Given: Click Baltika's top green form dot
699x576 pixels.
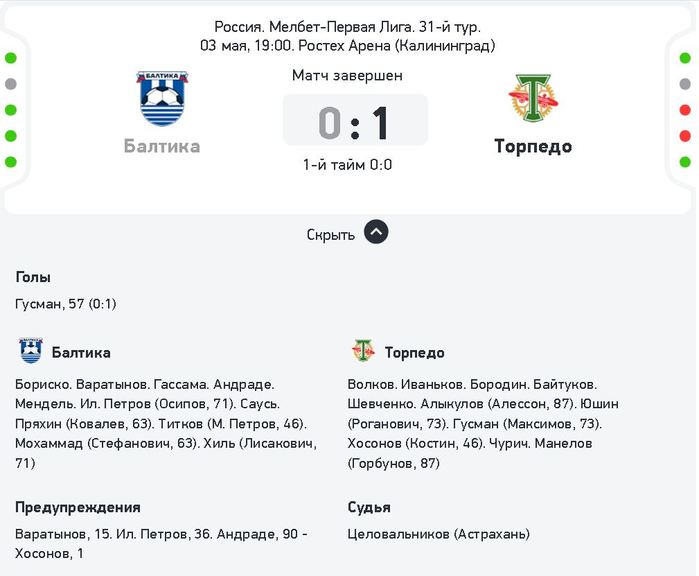Looking at the screenshot, I should coord(11,58).
